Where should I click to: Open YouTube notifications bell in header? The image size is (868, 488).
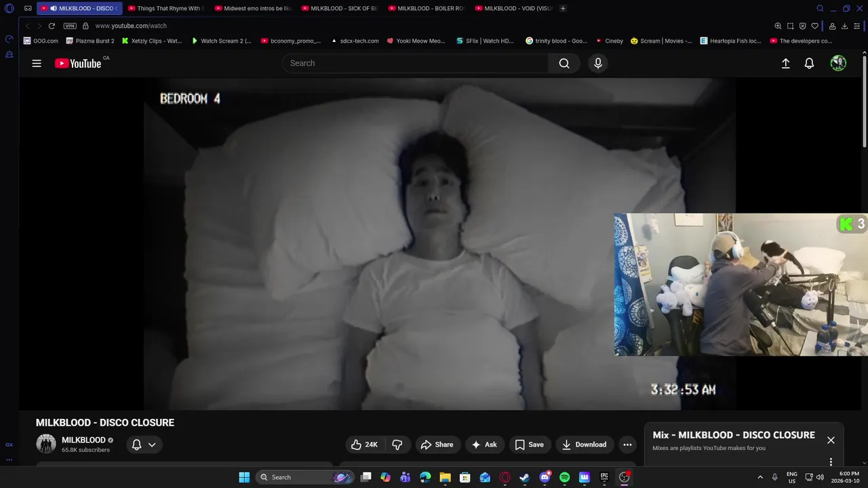click(809, 63)
